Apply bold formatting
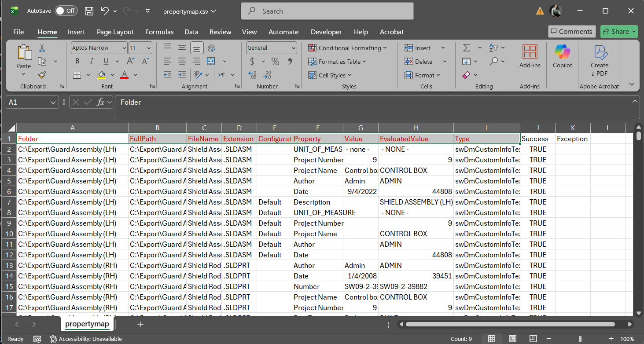644x344 pixels. pyautogui.click(x=77, y=61)
